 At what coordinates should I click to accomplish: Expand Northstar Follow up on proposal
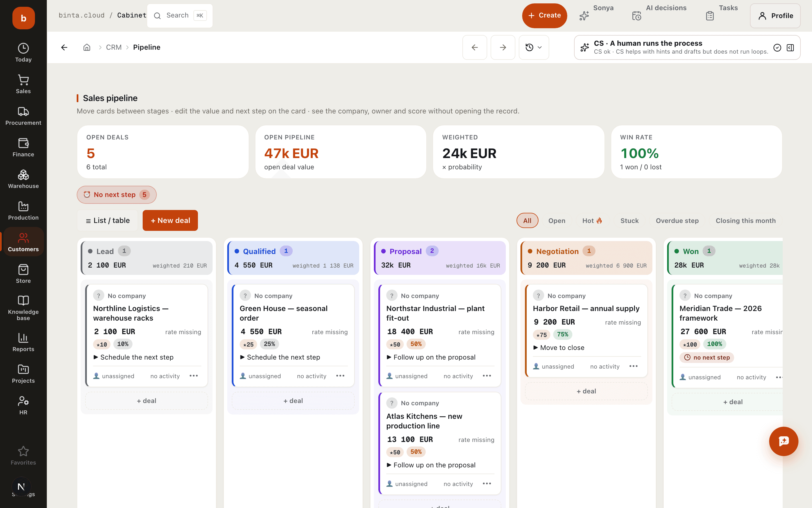[431, 357]
